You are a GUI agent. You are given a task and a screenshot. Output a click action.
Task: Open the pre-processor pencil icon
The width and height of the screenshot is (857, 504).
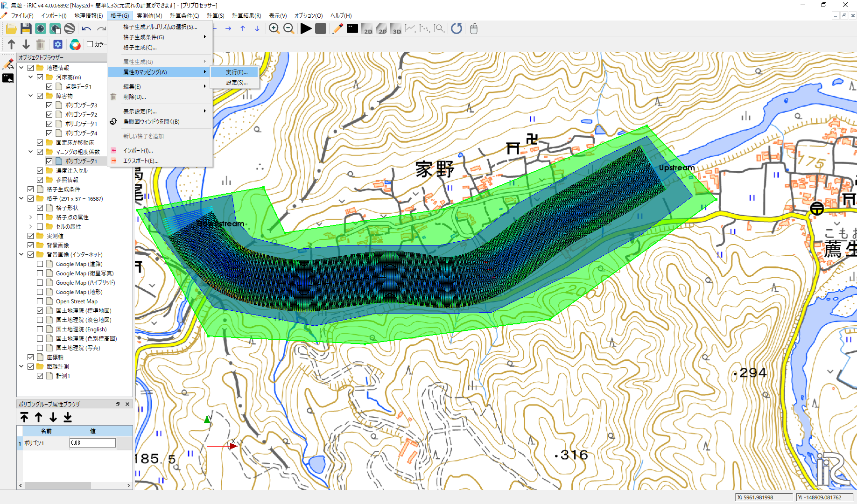337,29
